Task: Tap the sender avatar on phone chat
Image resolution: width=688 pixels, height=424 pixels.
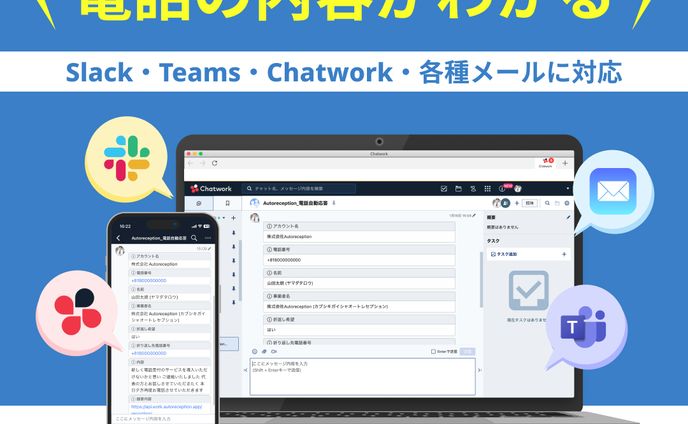Action: (120, 251)
